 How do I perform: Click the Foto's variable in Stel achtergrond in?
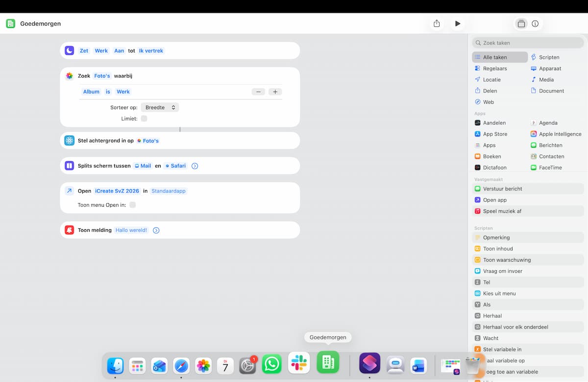coord(148,141)
